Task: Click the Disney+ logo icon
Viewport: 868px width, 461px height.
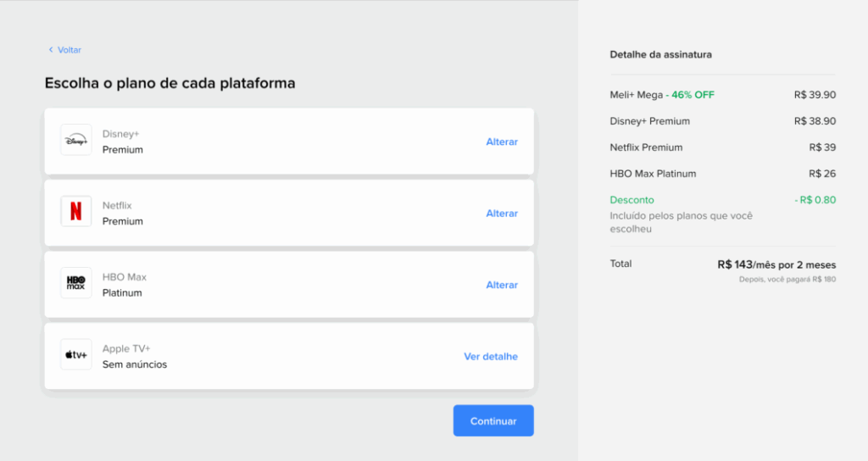Action: point(75,140)
